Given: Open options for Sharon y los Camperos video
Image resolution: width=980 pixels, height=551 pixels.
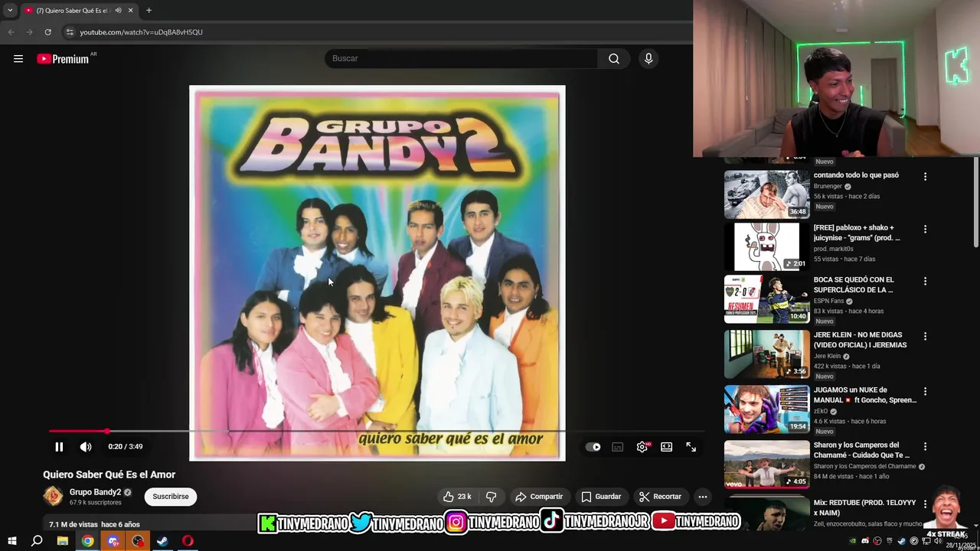Looking at the screenshot, I should [x=925, y=446].
